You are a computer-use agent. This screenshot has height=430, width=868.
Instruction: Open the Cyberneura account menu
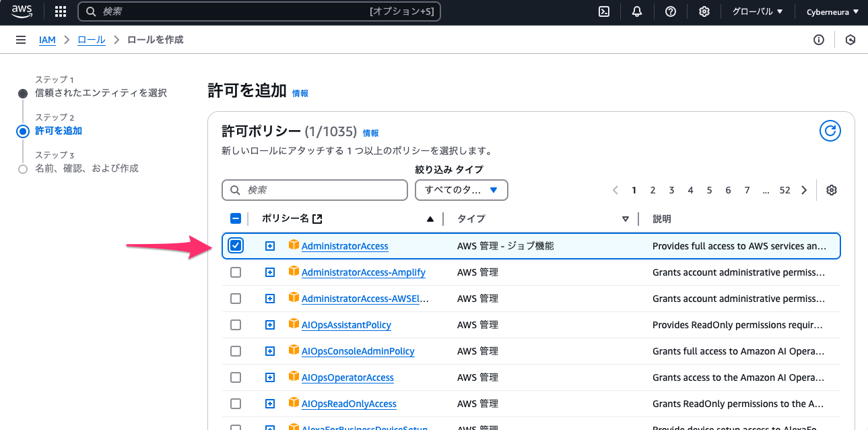(832, 11)
